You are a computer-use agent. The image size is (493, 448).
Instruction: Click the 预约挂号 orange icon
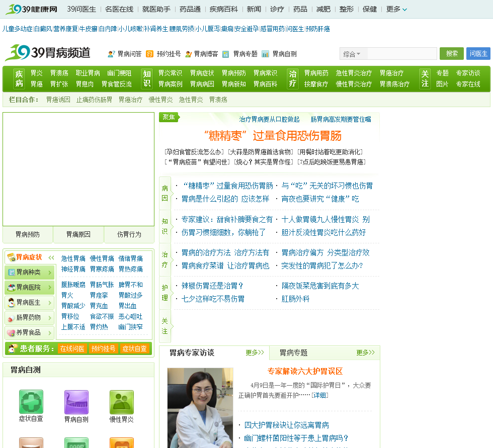pyautogui.click(x=150, y=54)
